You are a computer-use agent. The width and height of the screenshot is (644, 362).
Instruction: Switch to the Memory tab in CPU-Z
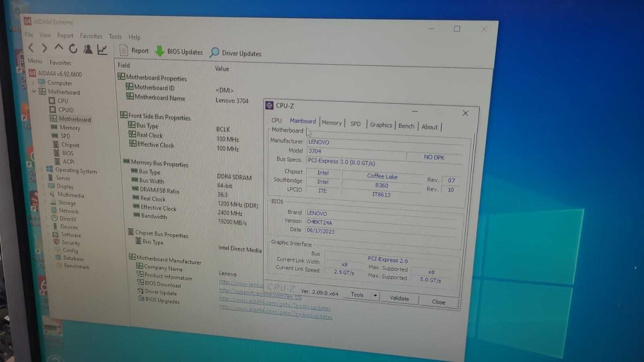pyautogui.click(x=331, y=123)
